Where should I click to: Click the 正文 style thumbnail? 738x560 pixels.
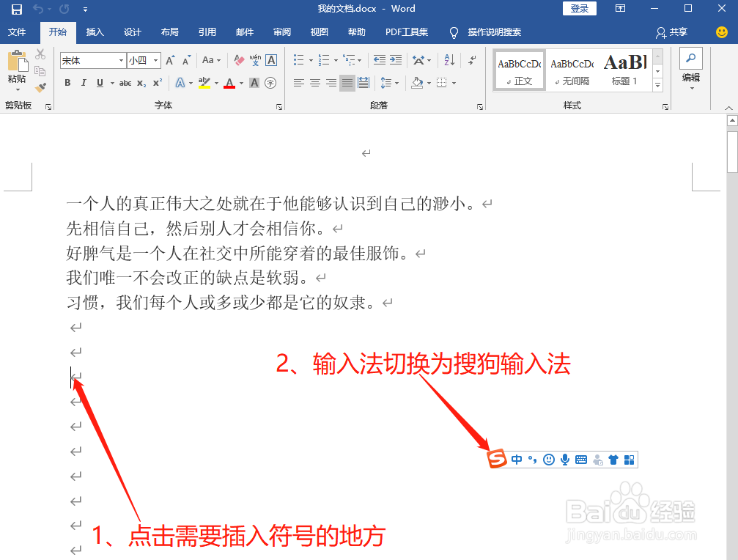pyautogui.click(x=519, y=70)
